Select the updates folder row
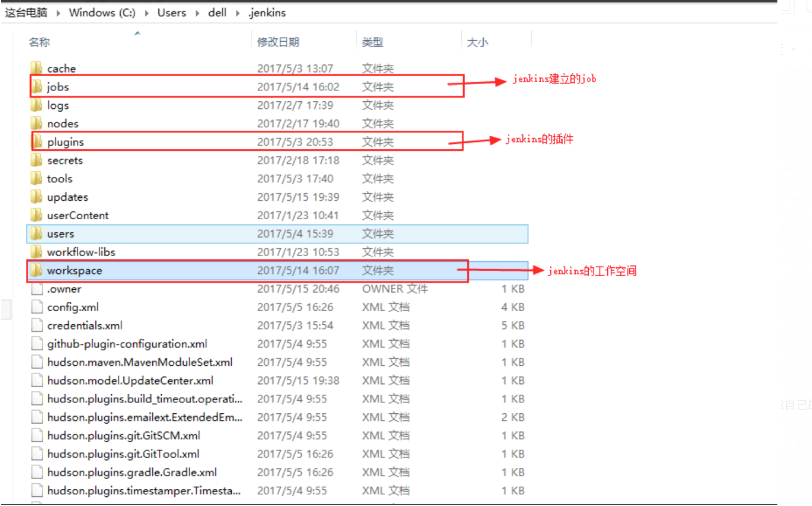This screenshot has width=812, height=506. pyautogui.click(x=68, y=196)
